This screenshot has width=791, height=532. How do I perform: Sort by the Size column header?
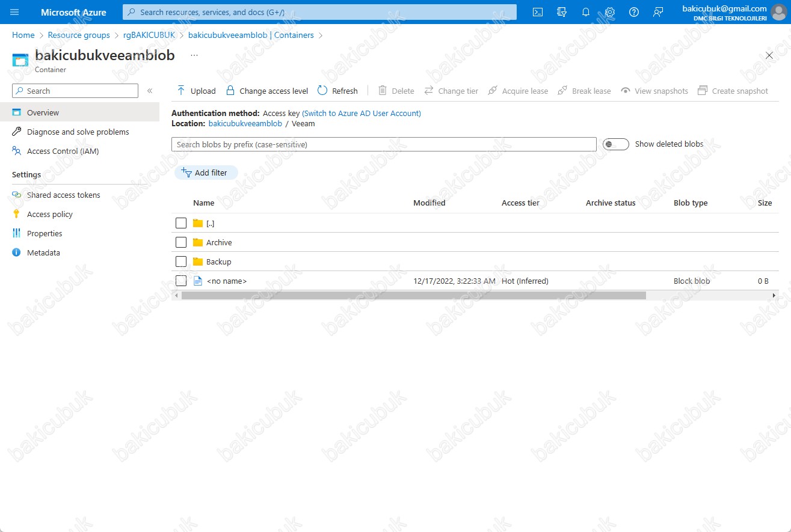tap(765, 203)
